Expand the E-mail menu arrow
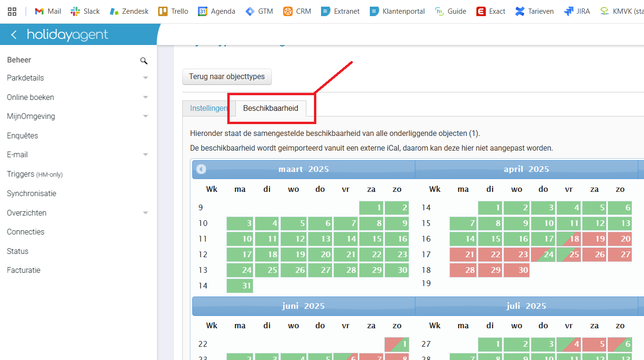 pos(145,155)
